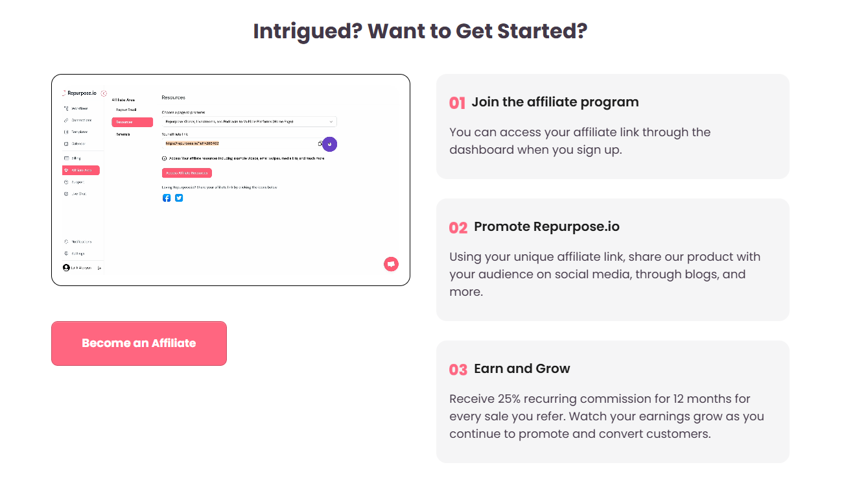Open the page to promote dropdown
The image size is (868, 480).
coord(249,121)
